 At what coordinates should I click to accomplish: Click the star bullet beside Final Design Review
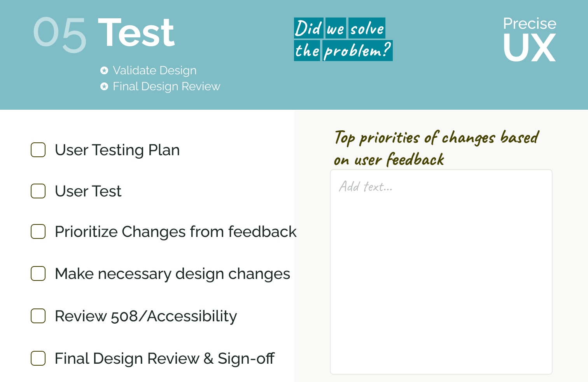tap(104, 86)
